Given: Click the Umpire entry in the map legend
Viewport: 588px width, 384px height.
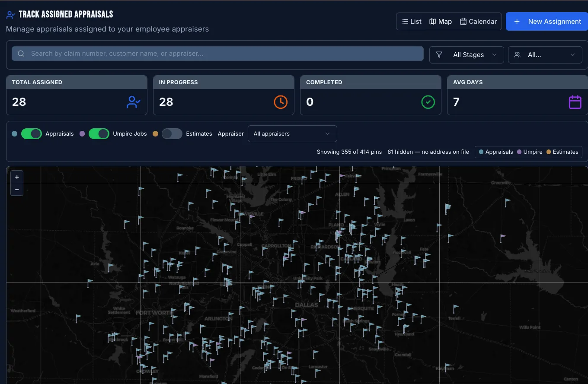Looking at the screenshot, I should pos(530,152).
